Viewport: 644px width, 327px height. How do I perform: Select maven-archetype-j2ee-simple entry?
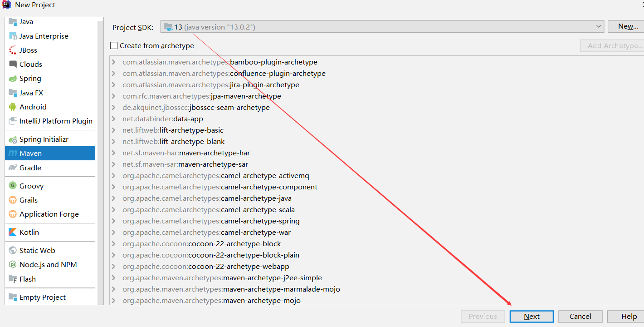pos(222,278)
